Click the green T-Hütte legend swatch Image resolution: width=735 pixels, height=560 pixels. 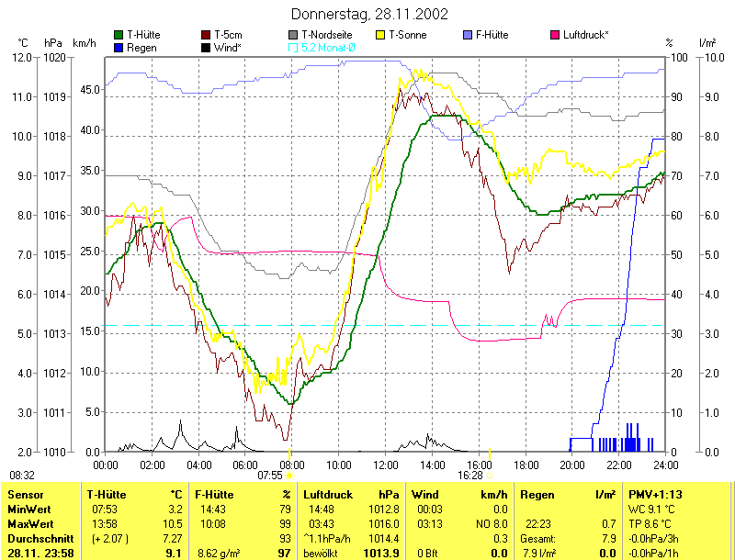point(119,35)
